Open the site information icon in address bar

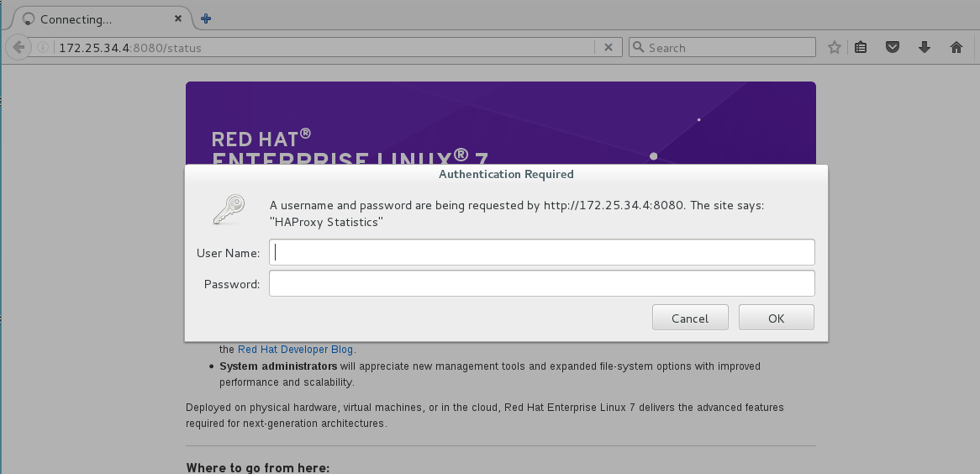pos(43,48)
